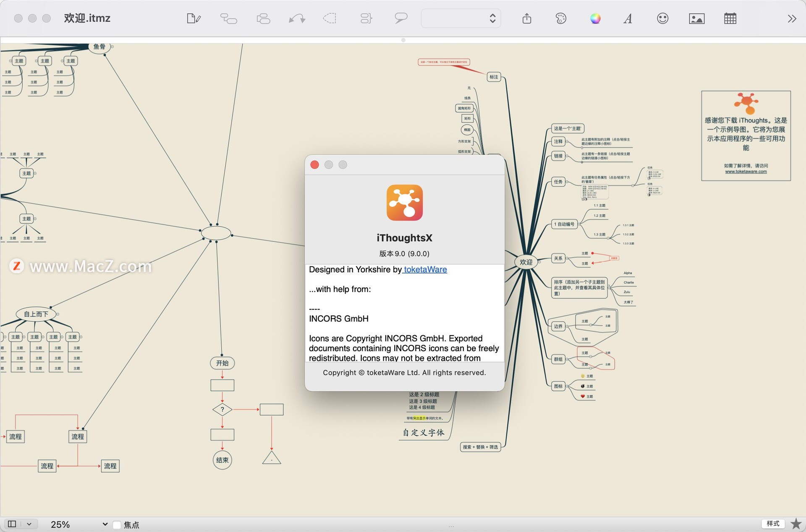Screen dimensions: 806x532
Task: Click the 样式 style button
Action: (773, 524)
